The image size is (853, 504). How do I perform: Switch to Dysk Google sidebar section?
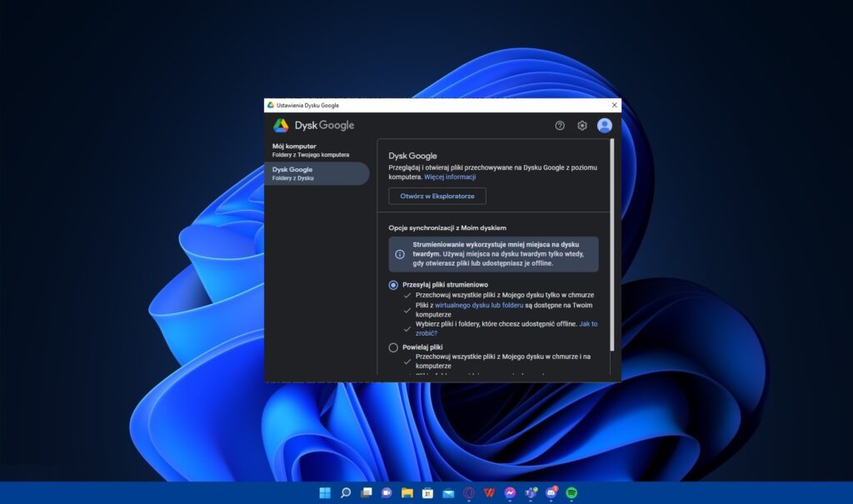[x=317, y=173]
